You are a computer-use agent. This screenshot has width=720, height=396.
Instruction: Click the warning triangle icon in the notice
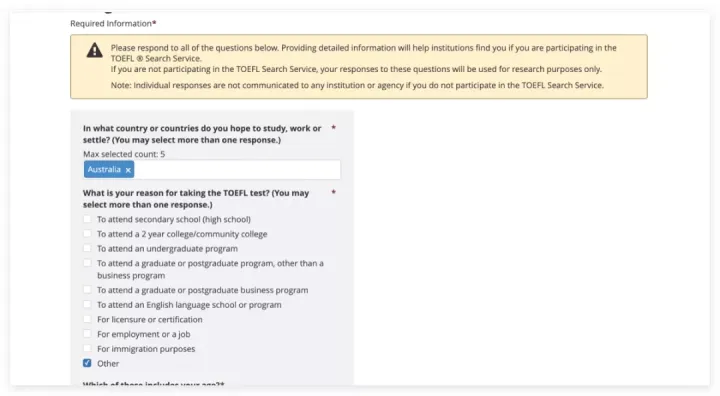click(95, 50)
